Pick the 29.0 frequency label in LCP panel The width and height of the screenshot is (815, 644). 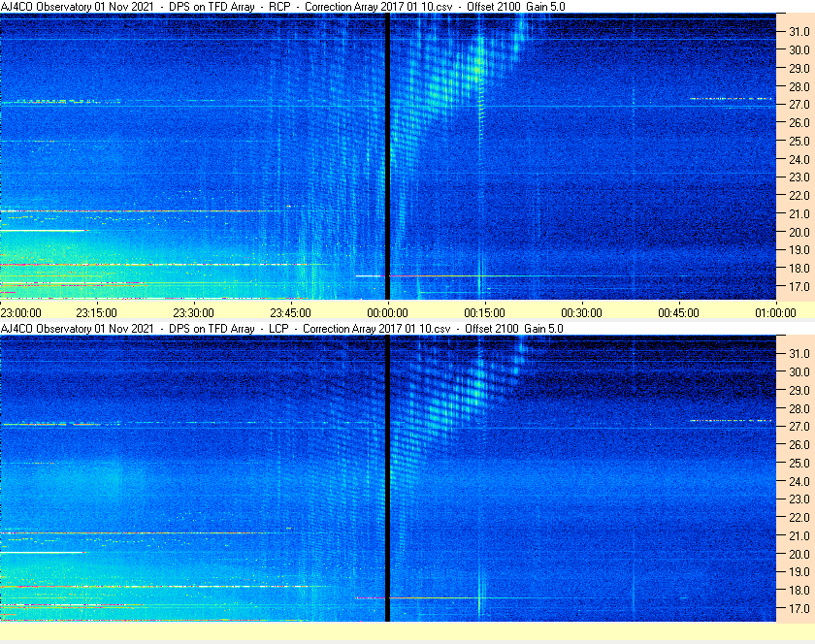tap(799, 390)
